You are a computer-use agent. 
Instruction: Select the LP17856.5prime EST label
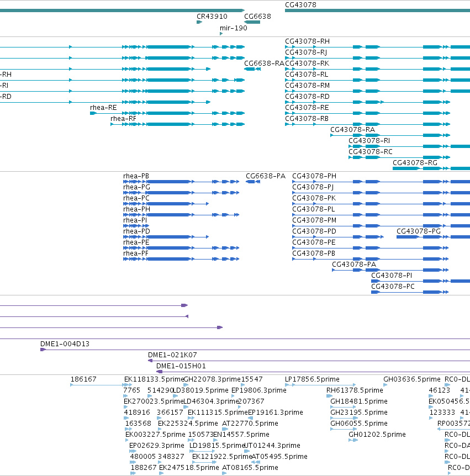click(x=312, y=379)
